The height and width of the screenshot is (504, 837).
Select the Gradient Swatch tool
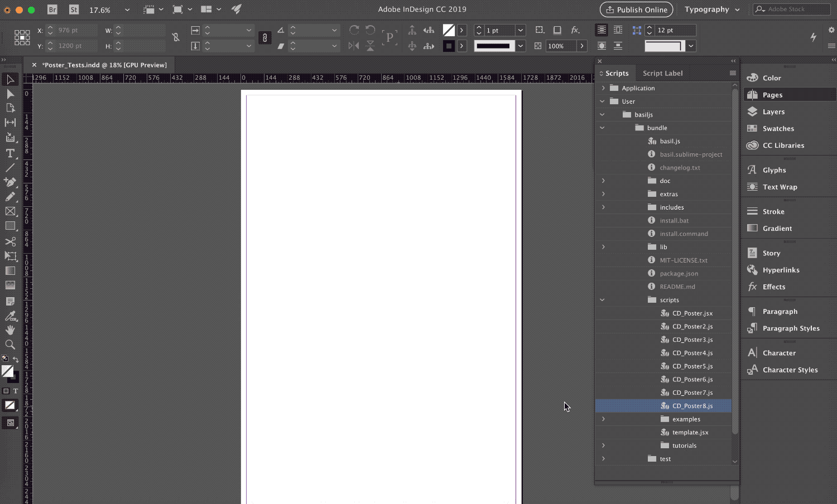10,270
